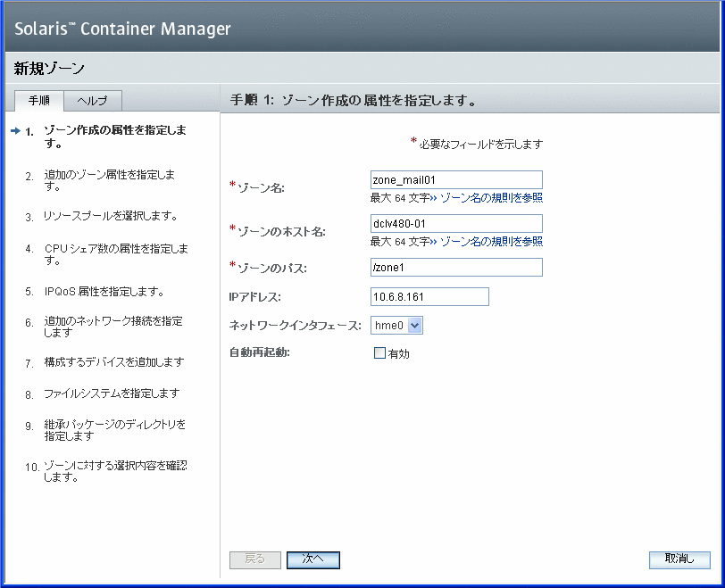725x588 pixels.
Task: Select step 7 構成するデバイスを追加します
Action: point(114,362)
